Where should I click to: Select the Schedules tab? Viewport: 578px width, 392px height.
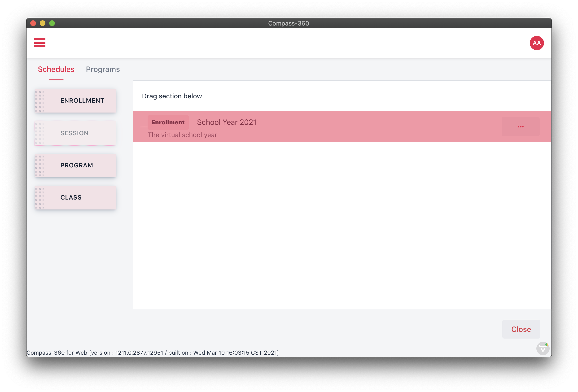click(x=56, y=69)
